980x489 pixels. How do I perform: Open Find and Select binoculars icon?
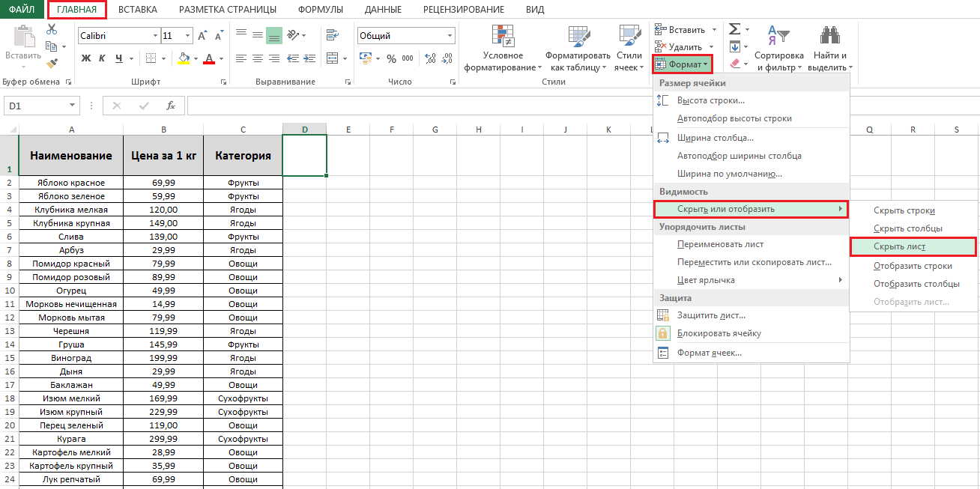tap(829, 36)
